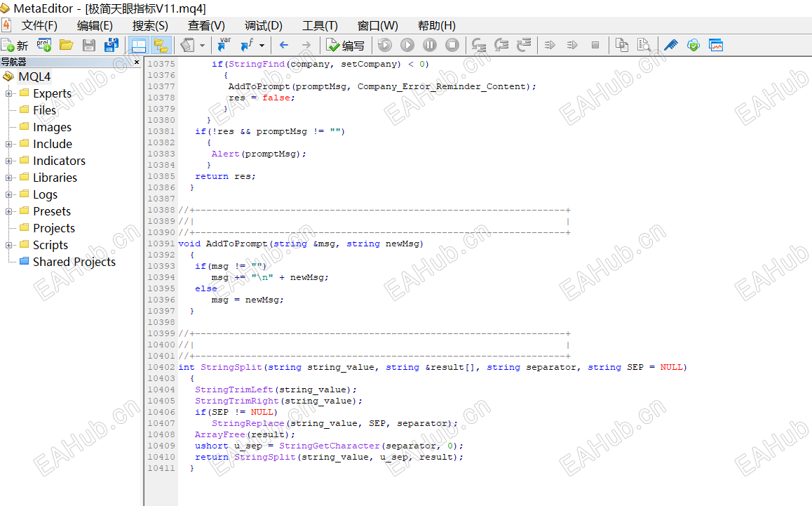The height and width of the screenshot is (506, 812).
Task: Click the Step Out debugger icon
Action: coord(524,46)
